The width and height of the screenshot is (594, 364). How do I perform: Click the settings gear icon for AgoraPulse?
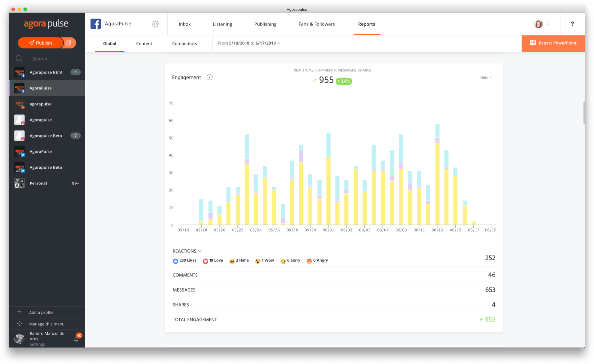pos(155,24)
